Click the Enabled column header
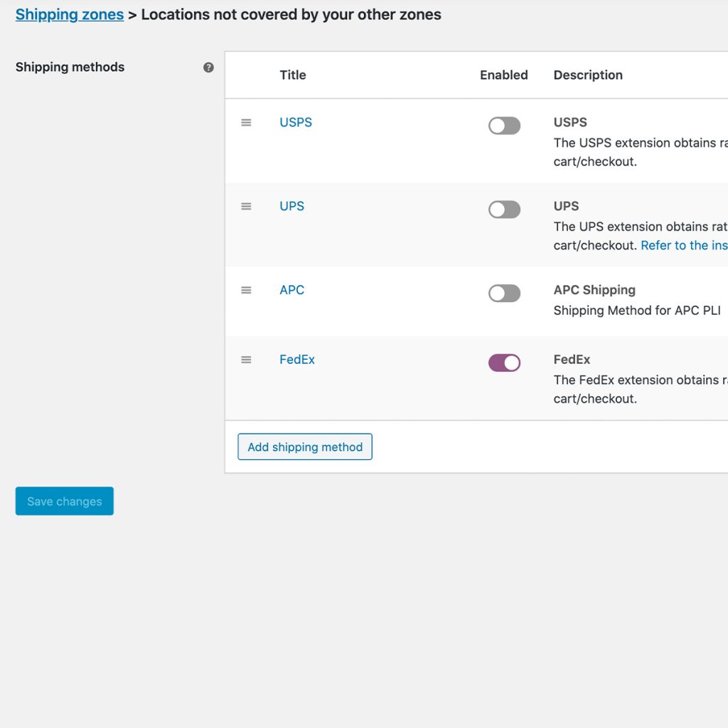 (503, 75)
